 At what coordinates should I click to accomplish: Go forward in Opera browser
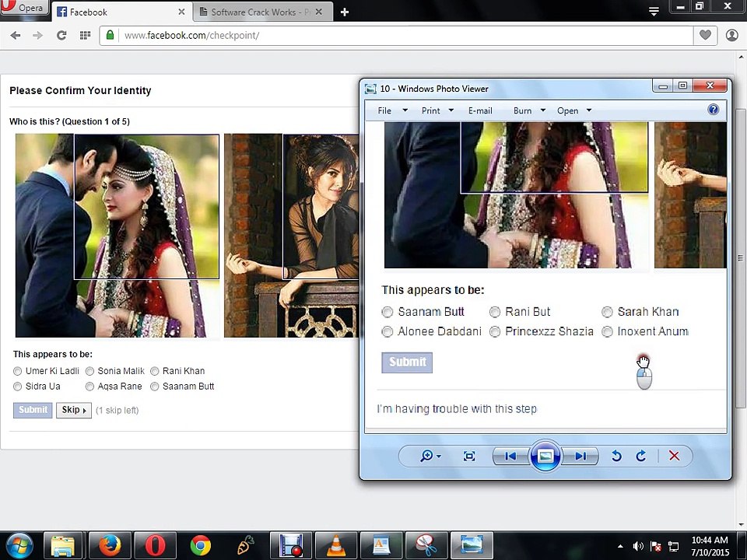pyautogui.click(x=37, y=35)
